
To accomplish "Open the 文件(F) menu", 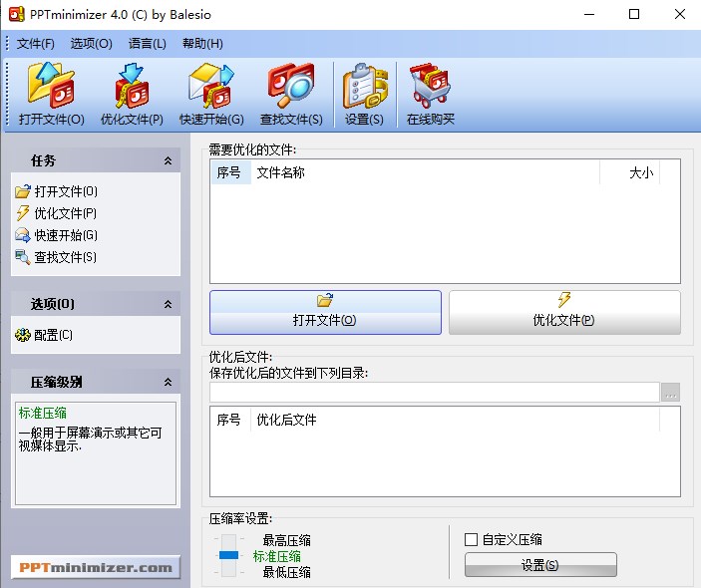I will point(35,43).
